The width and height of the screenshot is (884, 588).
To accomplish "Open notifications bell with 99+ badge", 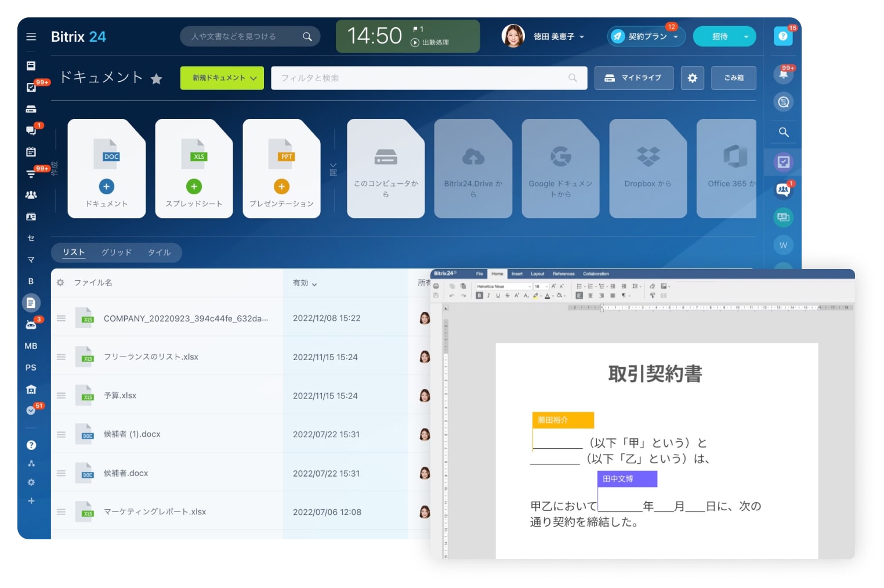I will coord(783,74).
